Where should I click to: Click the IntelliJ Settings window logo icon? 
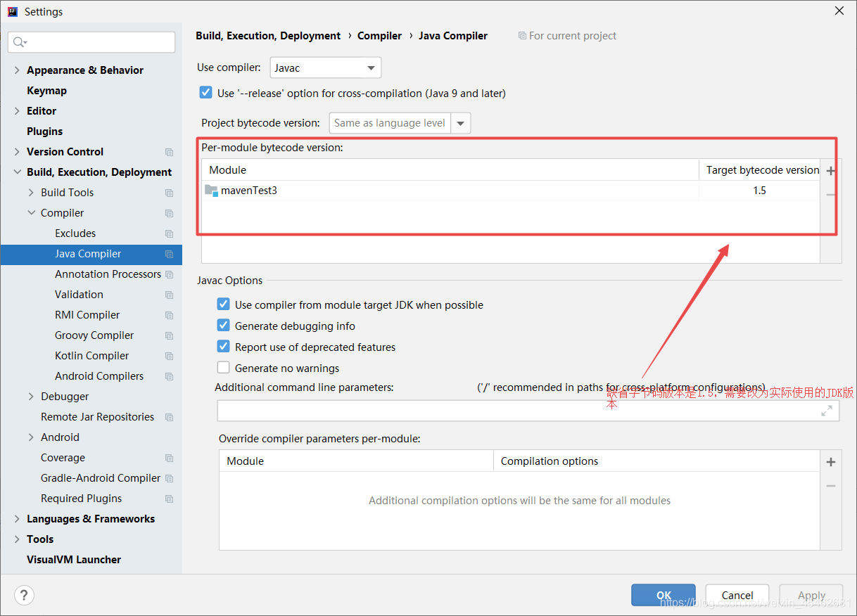12,11
